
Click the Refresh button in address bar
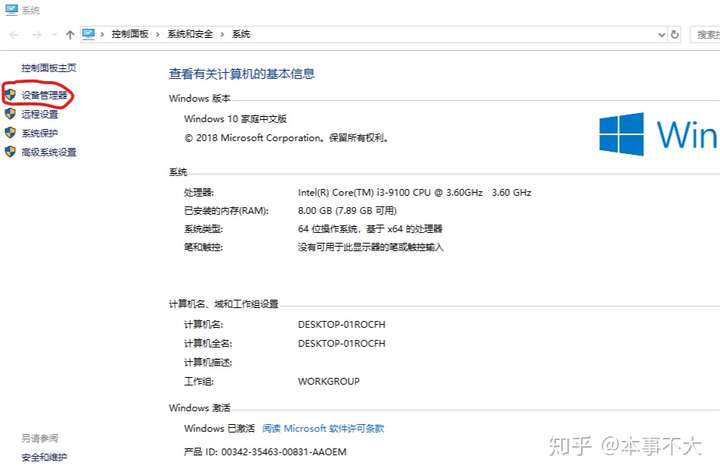[x=675, y=34]
